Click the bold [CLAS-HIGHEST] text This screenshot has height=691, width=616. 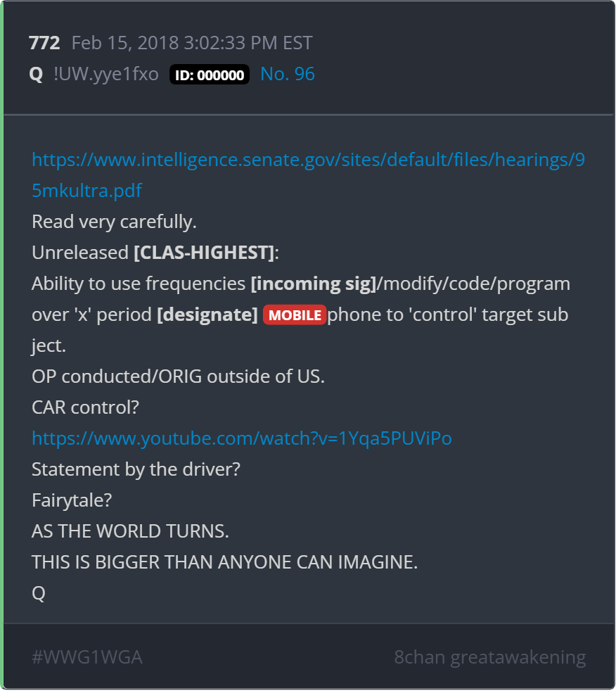tap(204, 253)
